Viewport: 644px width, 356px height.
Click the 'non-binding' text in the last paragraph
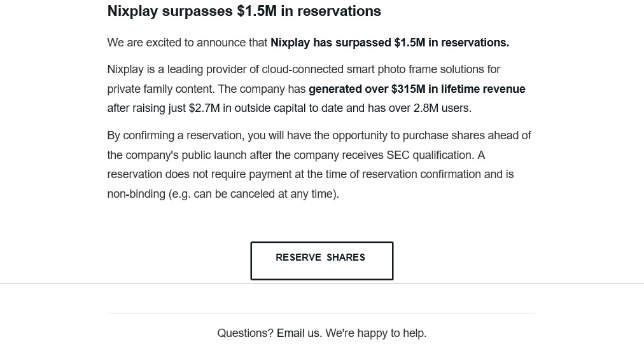coord(136,194)
